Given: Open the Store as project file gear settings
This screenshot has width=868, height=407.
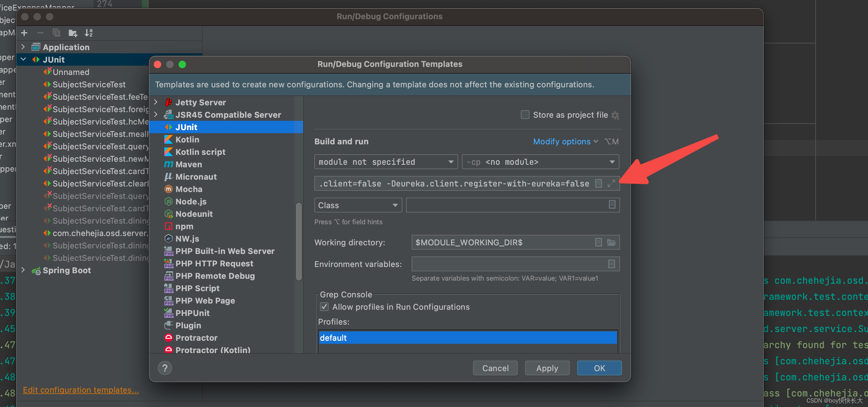Looking at the screenshot, I should [x=615, y=115].
